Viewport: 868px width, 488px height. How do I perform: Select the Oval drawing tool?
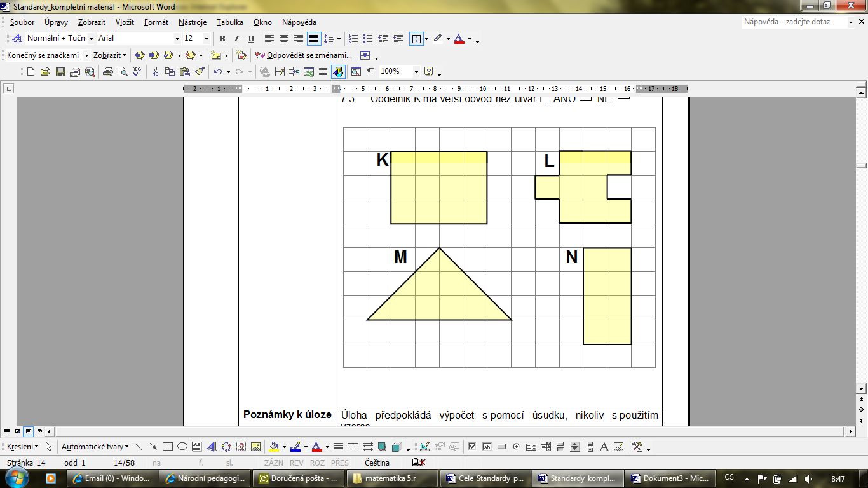pos(182,447)
